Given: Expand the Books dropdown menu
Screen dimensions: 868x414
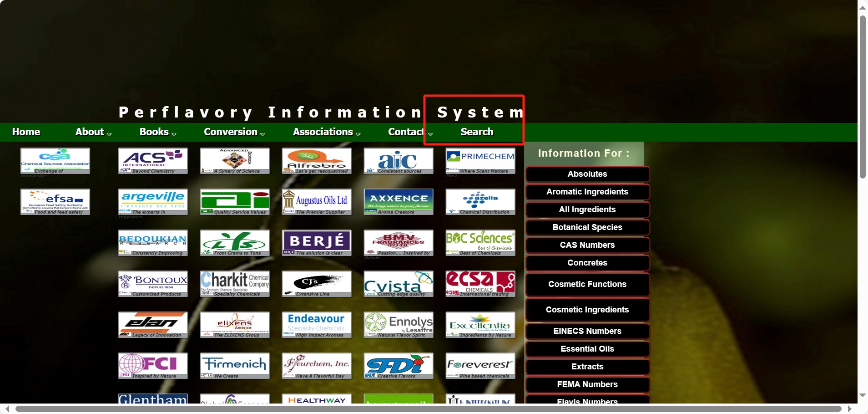Looking at the screenshot, I should pyautogui.click(x=157, y=132).
